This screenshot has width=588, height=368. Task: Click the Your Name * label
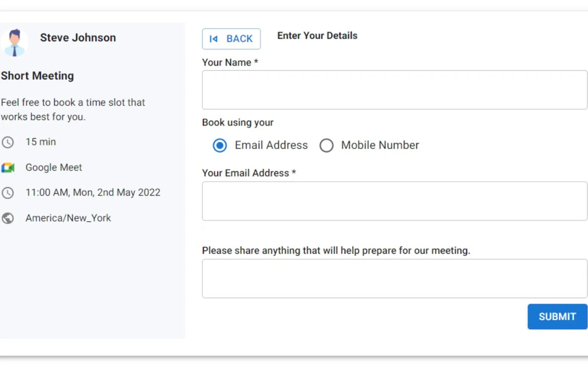tap(230, 63)
